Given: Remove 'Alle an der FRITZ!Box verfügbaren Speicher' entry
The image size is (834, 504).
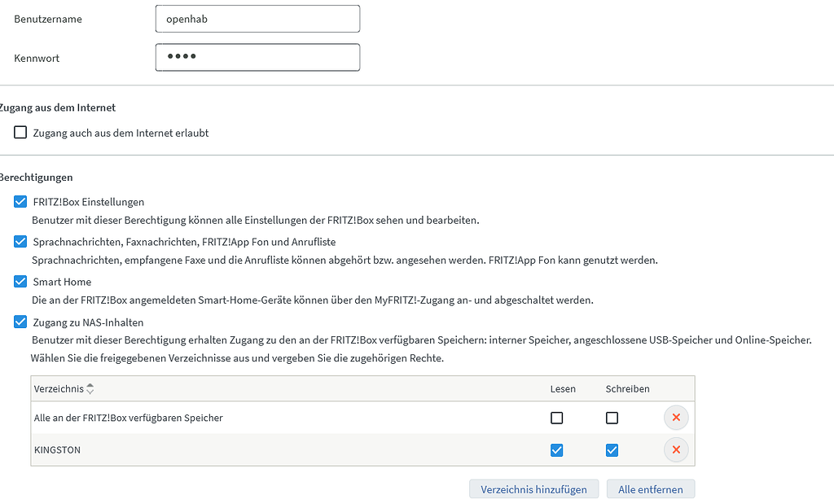Looking at the screenshot, I should [x=676, y=417].
